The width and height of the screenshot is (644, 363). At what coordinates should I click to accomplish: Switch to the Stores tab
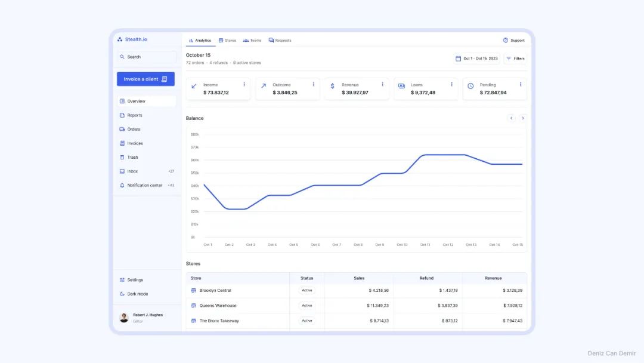(227, 41)
